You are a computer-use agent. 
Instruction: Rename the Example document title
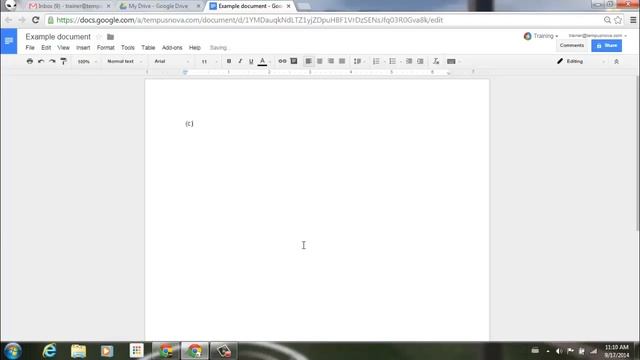tap(58, 37)
